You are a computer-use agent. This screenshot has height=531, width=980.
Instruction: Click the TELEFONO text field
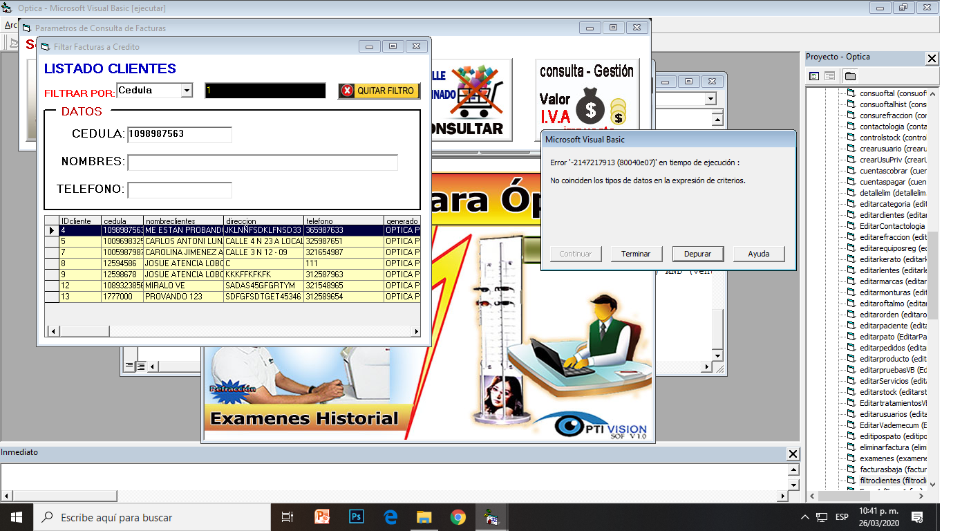point(180,190)
